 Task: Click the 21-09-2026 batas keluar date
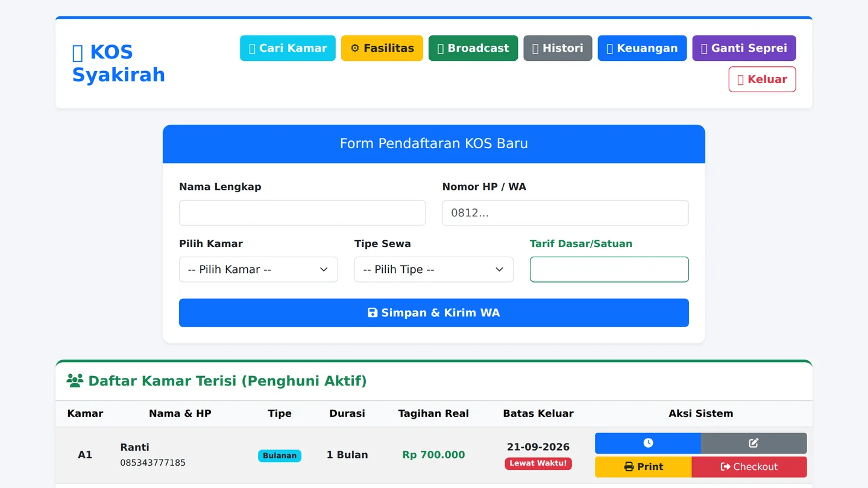coord(538,447)
